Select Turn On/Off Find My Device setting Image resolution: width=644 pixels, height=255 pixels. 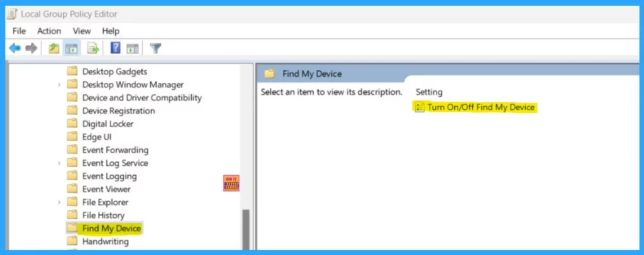point(480,107)
